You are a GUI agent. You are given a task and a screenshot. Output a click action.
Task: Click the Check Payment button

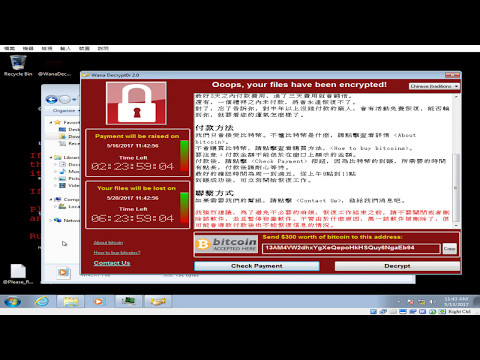(257, 266)
